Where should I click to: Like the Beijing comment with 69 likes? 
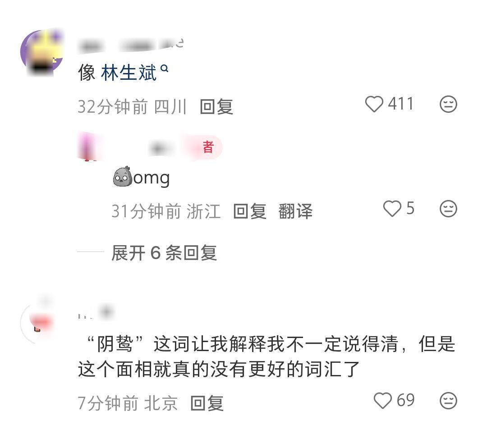coord(383,400)
